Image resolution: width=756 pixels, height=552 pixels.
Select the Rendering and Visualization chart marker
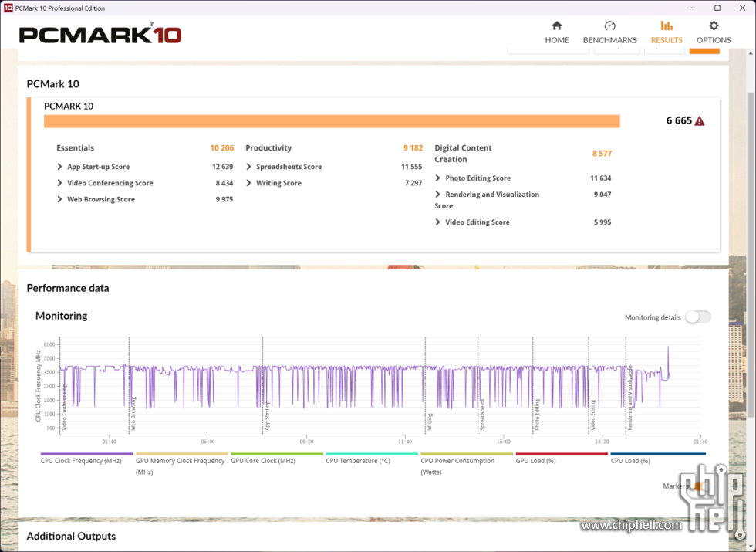click(x=629, y=398)
